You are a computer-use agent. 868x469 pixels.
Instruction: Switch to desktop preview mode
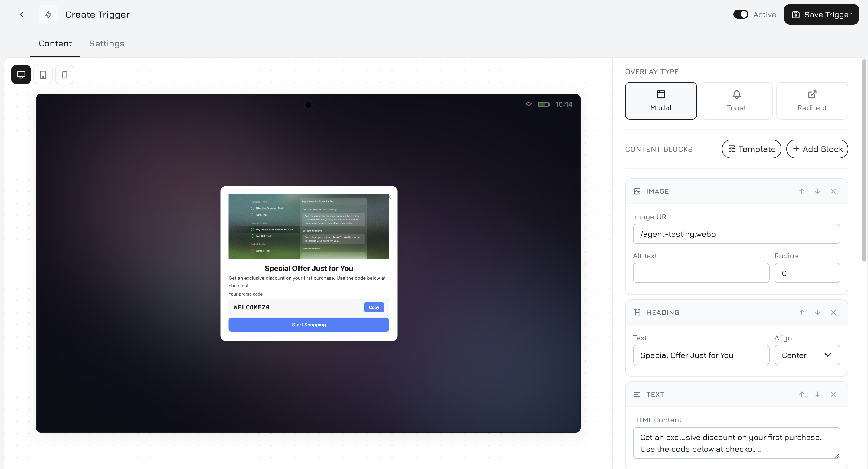21,74
